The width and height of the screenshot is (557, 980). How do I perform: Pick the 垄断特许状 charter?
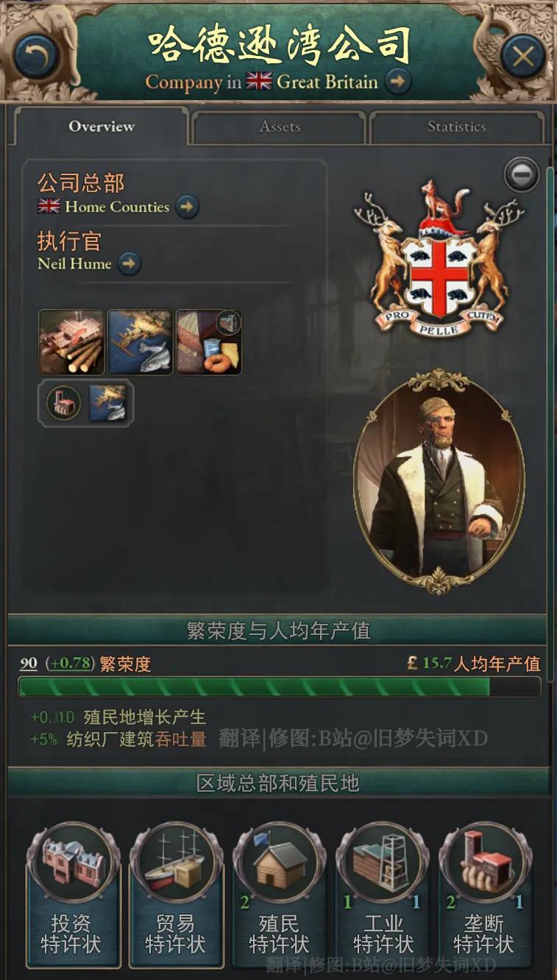(484, 895)
